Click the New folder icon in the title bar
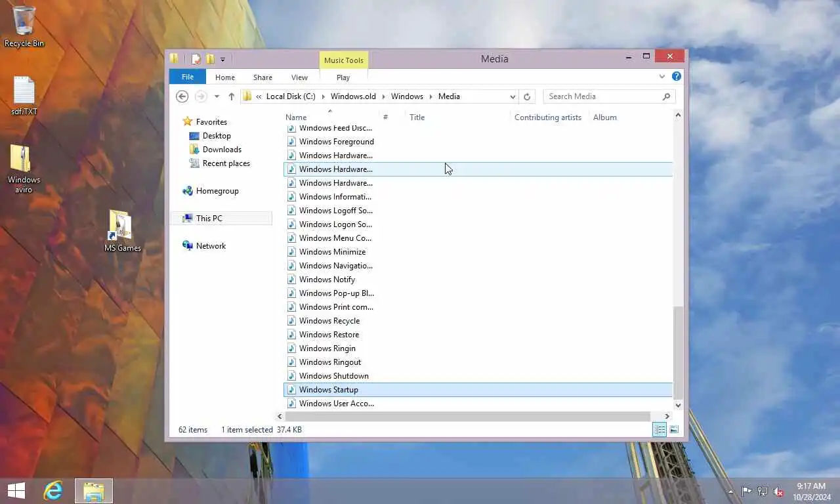Image resolution: width=840 pixels, height=504 pixels. pos(210,59)
